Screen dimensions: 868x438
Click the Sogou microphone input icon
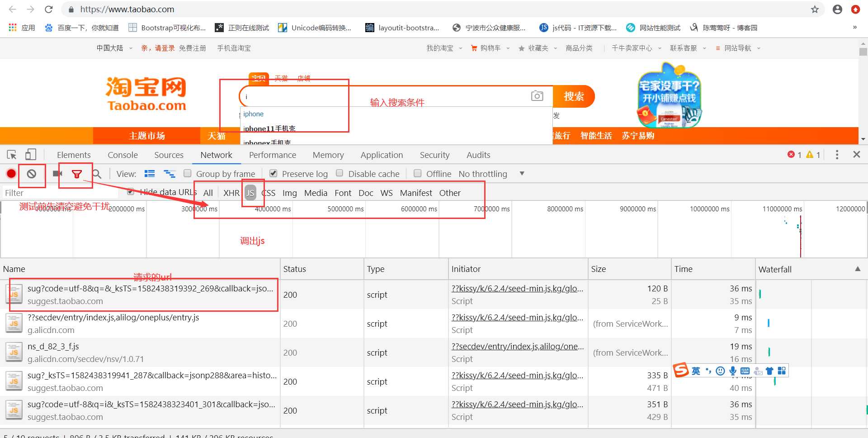point(733,371)
